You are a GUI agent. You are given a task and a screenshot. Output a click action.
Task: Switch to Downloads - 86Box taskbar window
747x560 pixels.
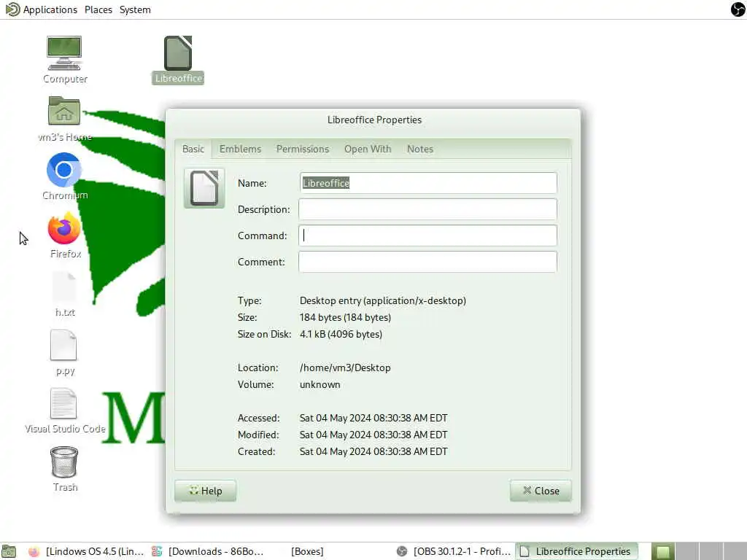tap(207, 551)
